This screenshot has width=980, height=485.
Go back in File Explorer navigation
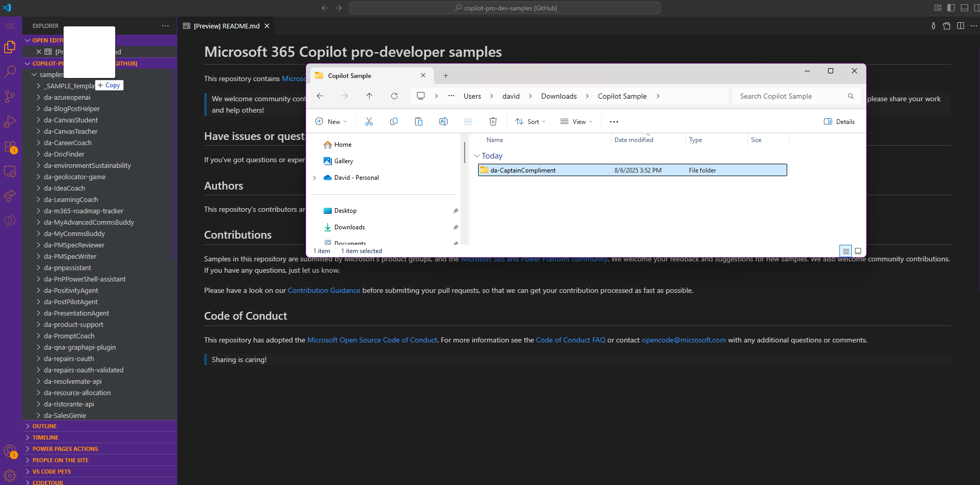tap(320, 96)
